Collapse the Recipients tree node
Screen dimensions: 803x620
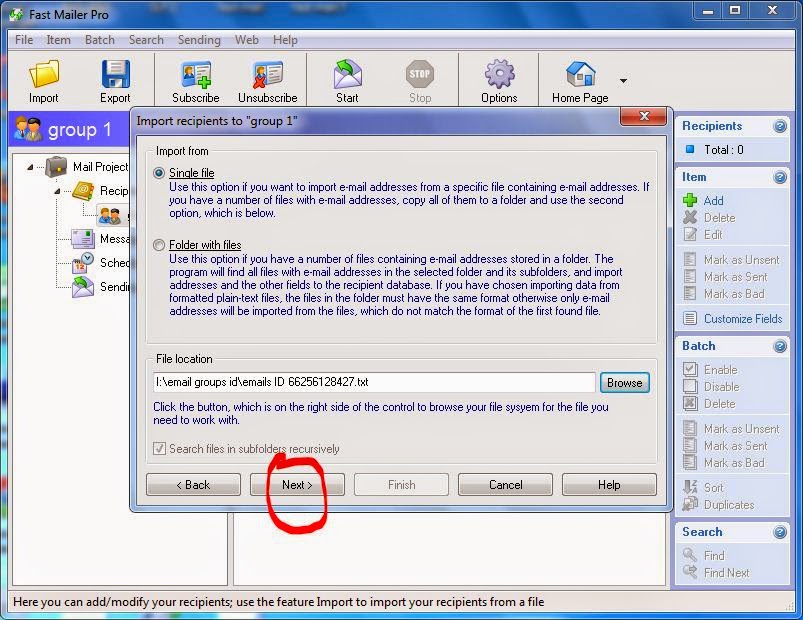click(57, 191)
